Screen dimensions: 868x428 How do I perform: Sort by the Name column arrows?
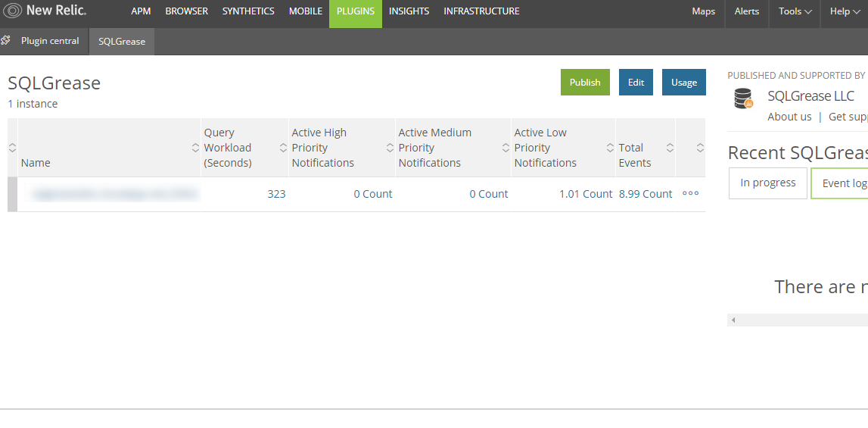[x=195, y=148]
